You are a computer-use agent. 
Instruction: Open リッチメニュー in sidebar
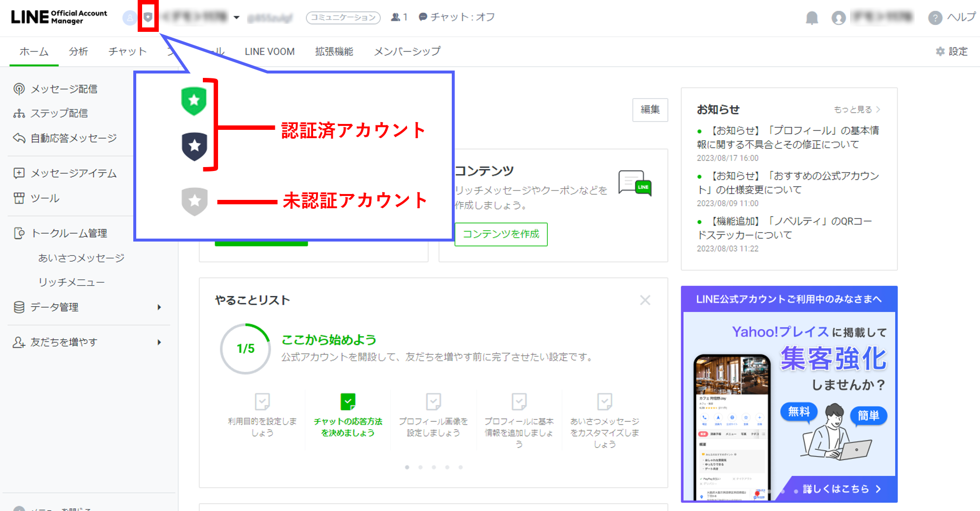(72, 282)
